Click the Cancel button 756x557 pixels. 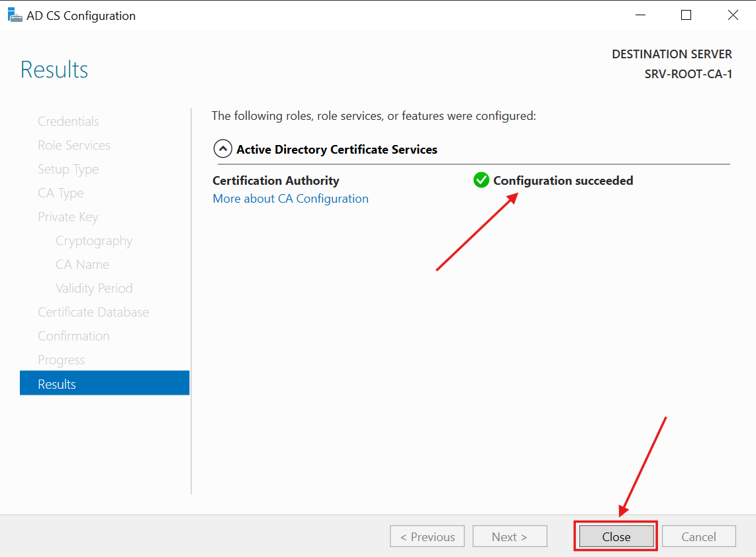point(698,536)
